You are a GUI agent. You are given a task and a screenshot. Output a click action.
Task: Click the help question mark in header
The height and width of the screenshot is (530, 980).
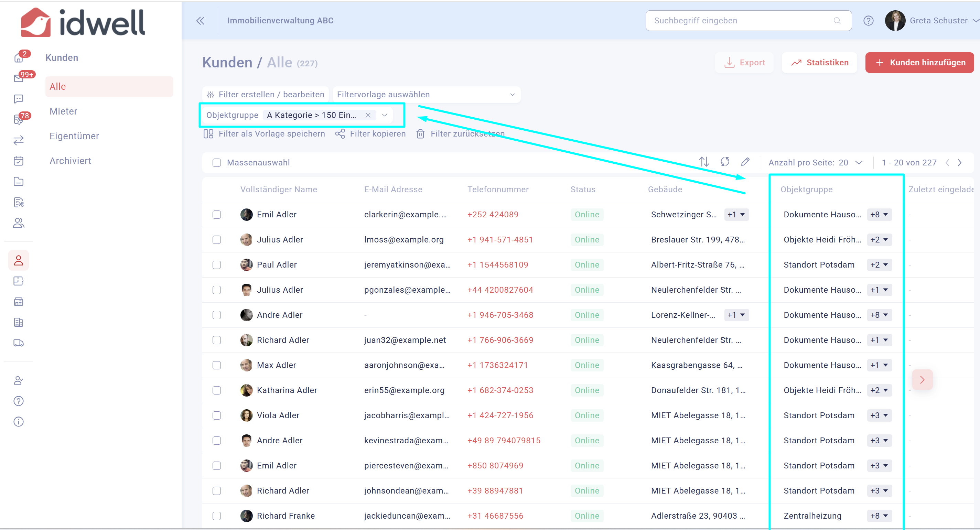(869, 21)
